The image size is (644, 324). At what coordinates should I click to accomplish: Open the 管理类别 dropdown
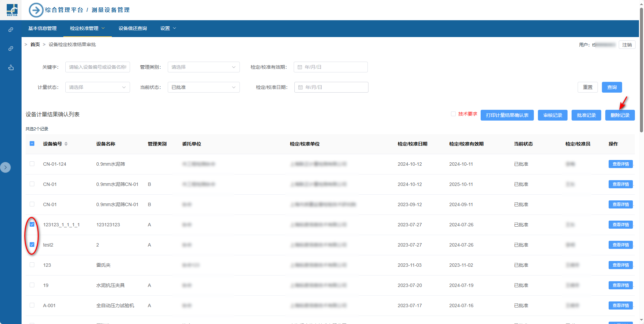click(x=203, y=67)
